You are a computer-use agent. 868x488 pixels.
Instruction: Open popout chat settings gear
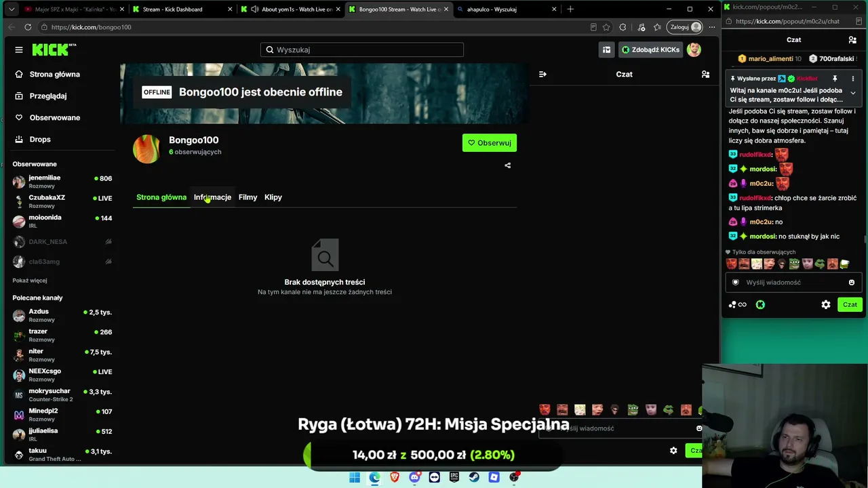(x=826, y=305)
